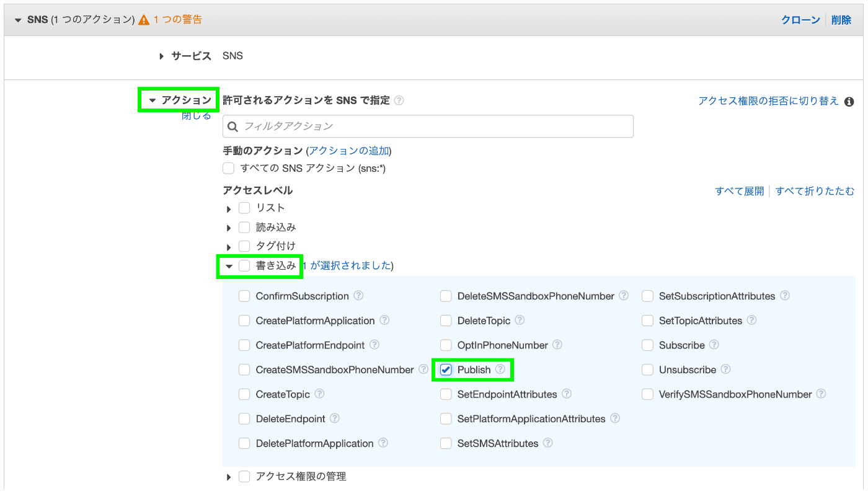Screen dimensions: 868x496
Task: Click the すべて折りたたむ link
Action: 815,191
